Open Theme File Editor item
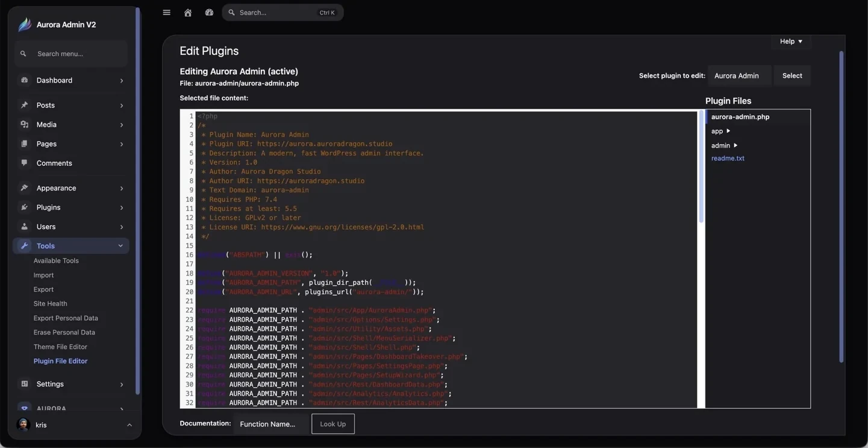The height and width of the screenshot is (448, 868). pos(60,347)
